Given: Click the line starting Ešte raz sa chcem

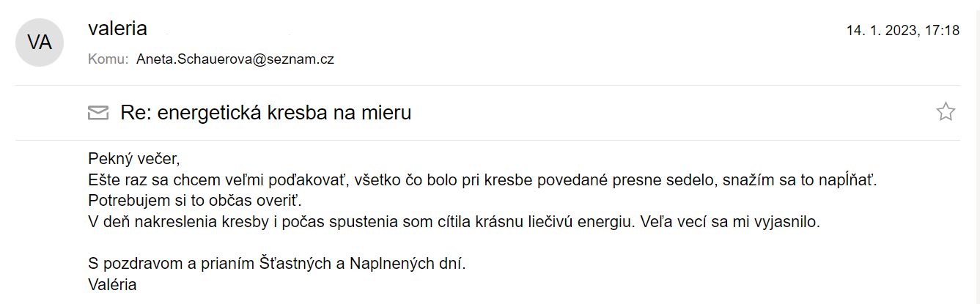Looking at the screenshot, I should 482,179.
